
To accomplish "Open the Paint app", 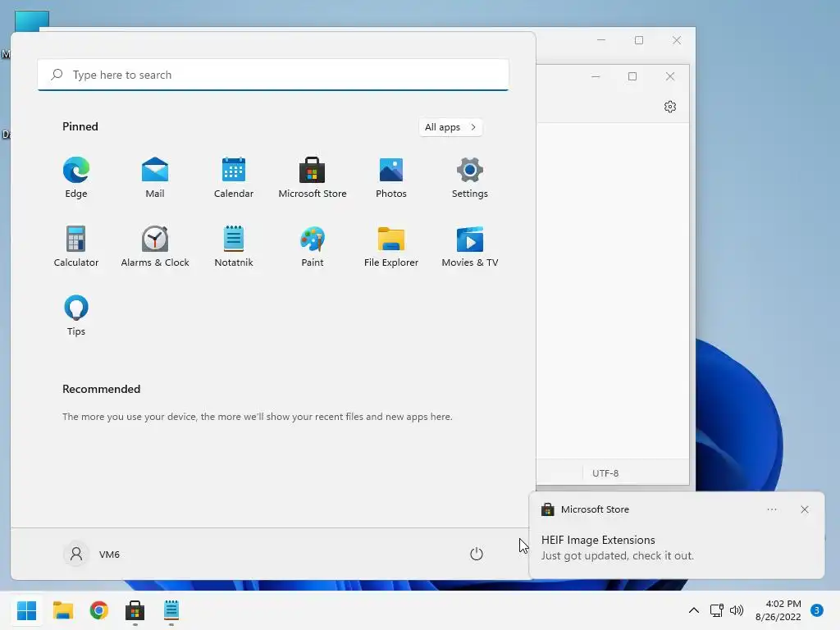I will 313,247.
